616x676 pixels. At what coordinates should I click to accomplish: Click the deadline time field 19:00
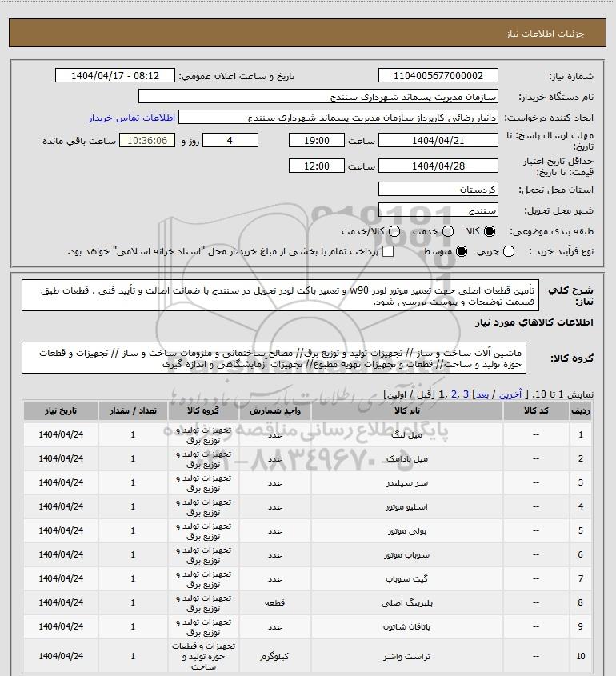(317, 141)
